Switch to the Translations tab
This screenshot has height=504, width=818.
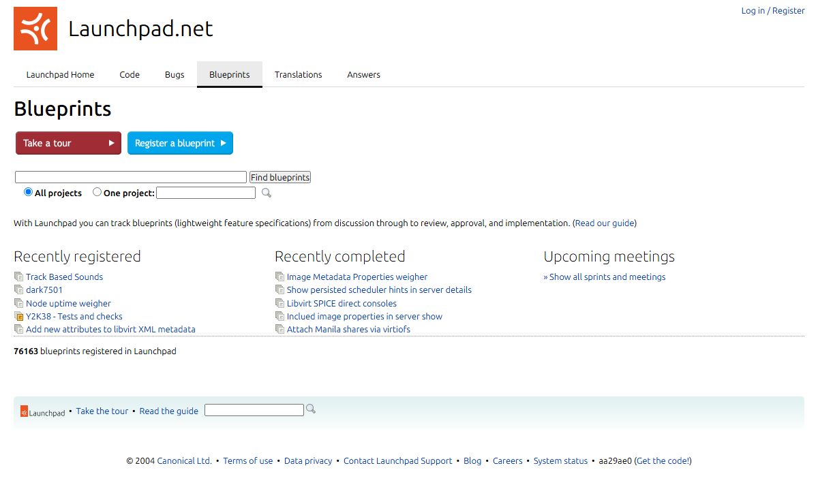[x=299, y=74]
